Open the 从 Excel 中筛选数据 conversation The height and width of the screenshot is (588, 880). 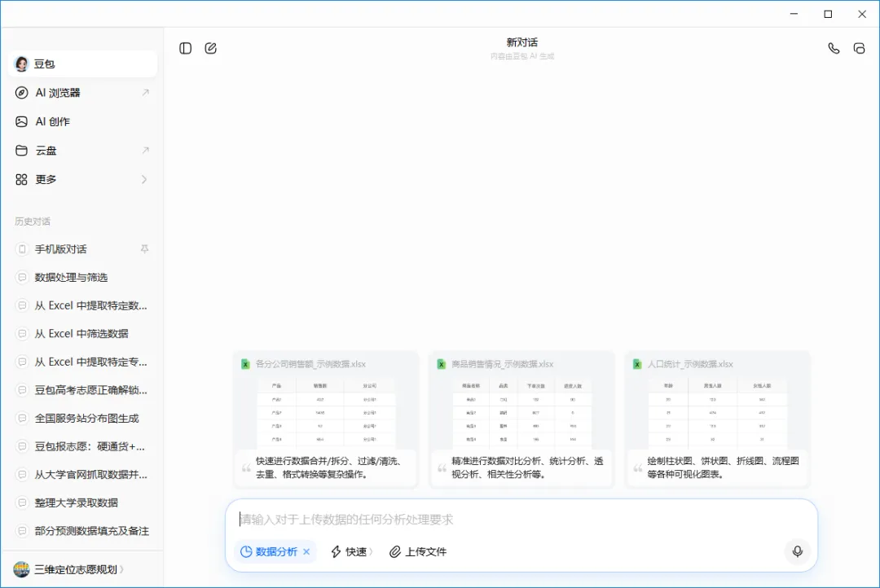[x=83, y=334]
